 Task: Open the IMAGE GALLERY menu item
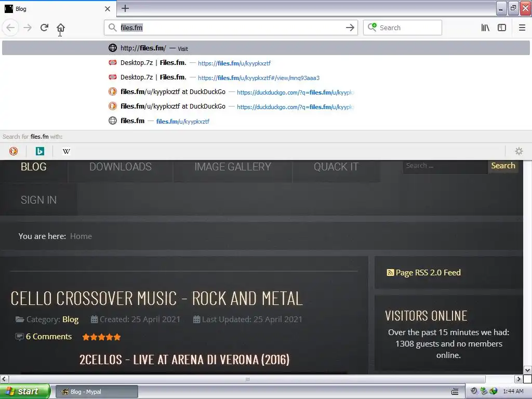[233, 167]
